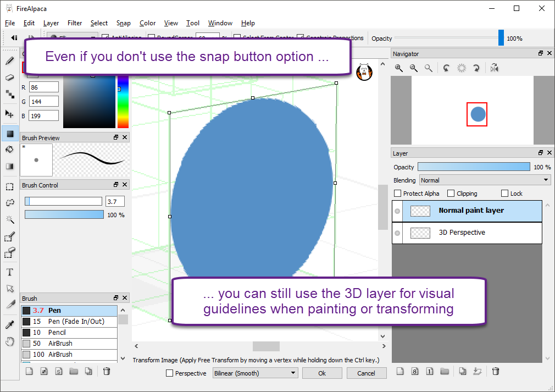Select the Eraser tool in the toolbox
555x392 pixels.
10,77
